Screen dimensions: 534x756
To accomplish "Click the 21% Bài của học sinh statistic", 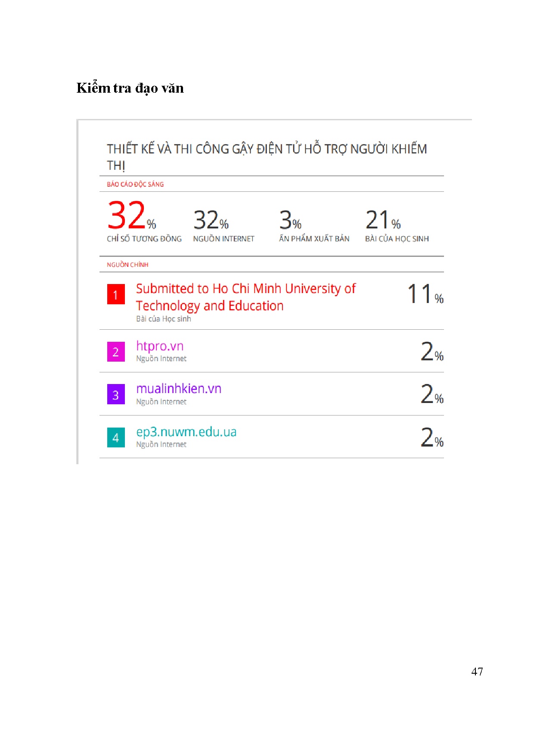I will (x=383, y=220).
